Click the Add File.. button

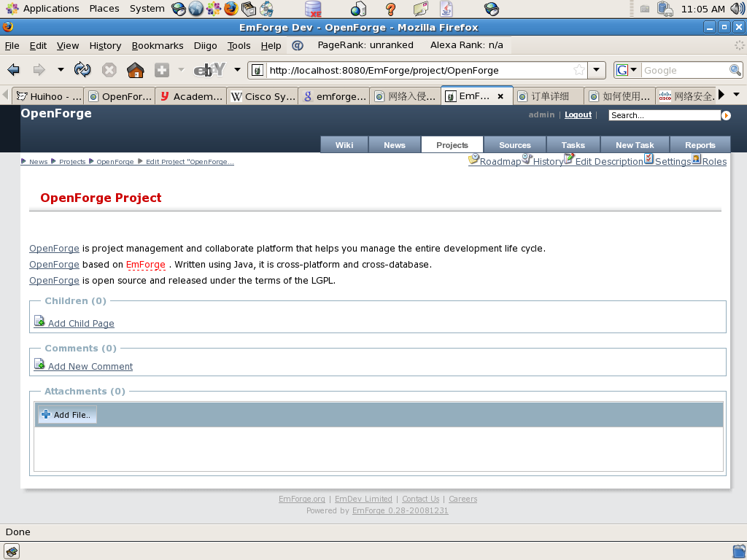click(x=66, y=415)
